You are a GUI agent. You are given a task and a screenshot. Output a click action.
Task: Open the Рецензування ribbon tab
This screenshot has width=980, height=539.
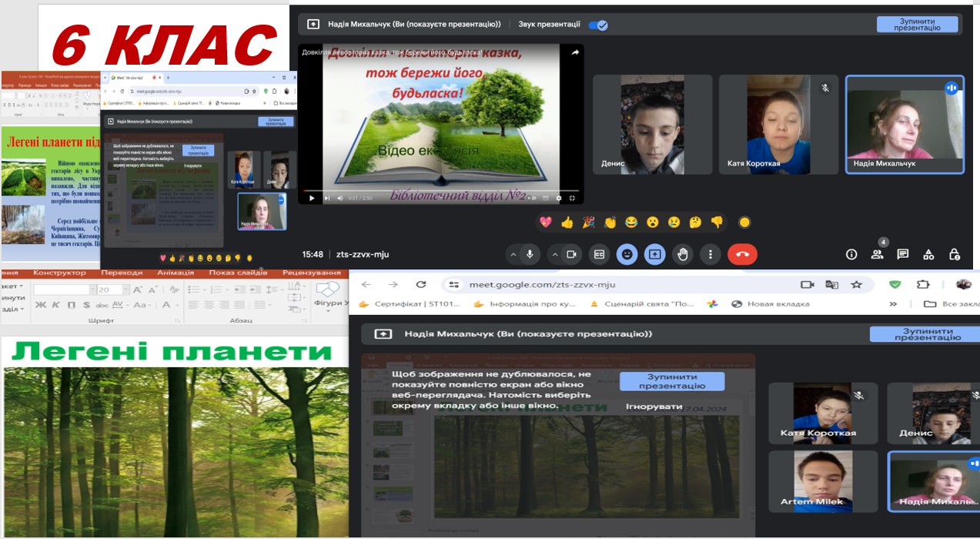point(311,273)
